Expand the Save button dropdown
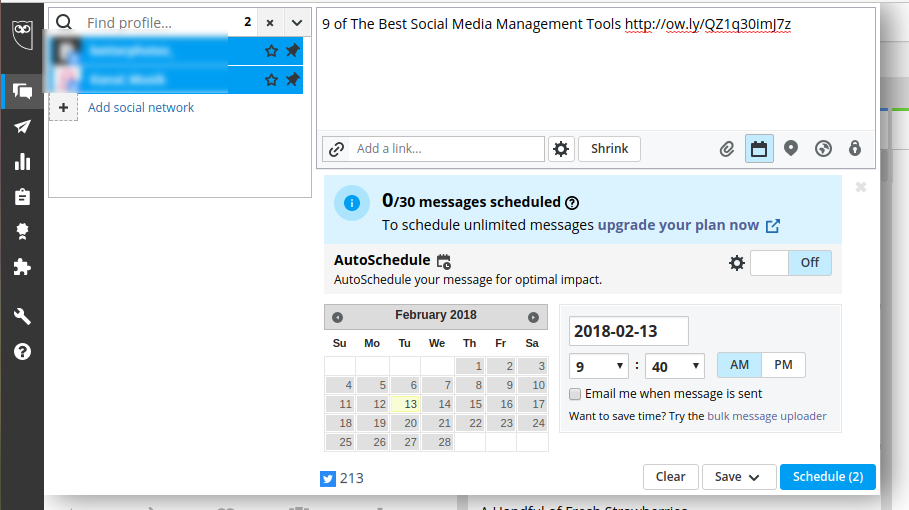 click(x=739, y=477)
